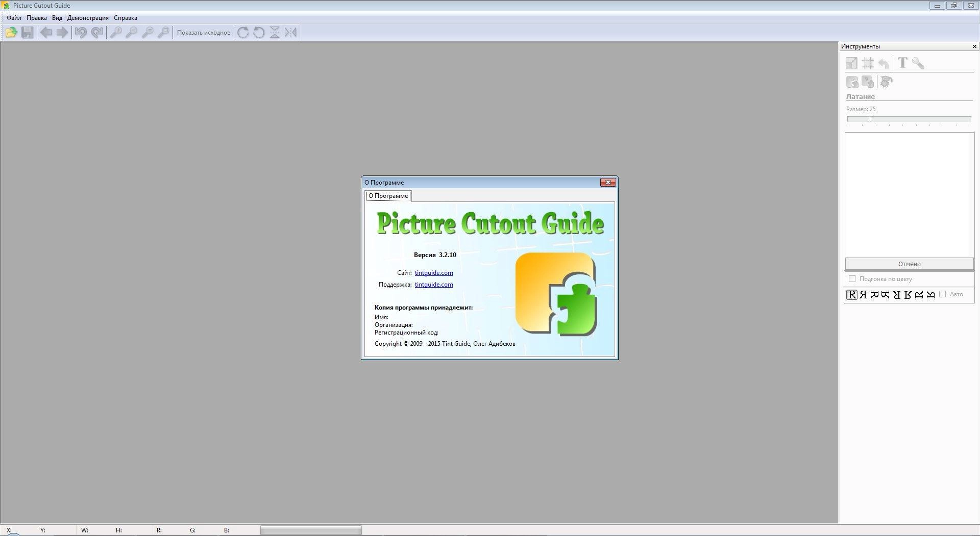The width and height of the screenshot is (980, 536).
Task: Click the Copyright © 2009 - 2015 line
Action: tap(445, 344)
